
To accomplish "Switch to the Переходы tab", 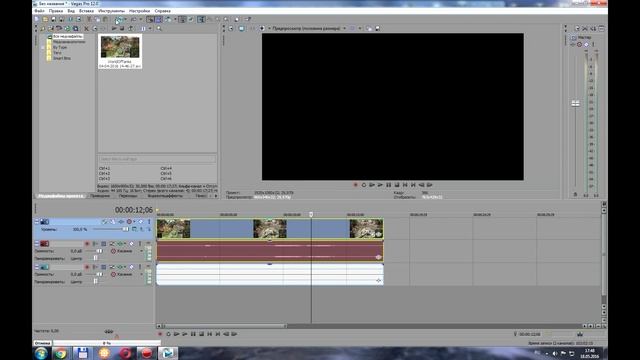I will 128,196.
